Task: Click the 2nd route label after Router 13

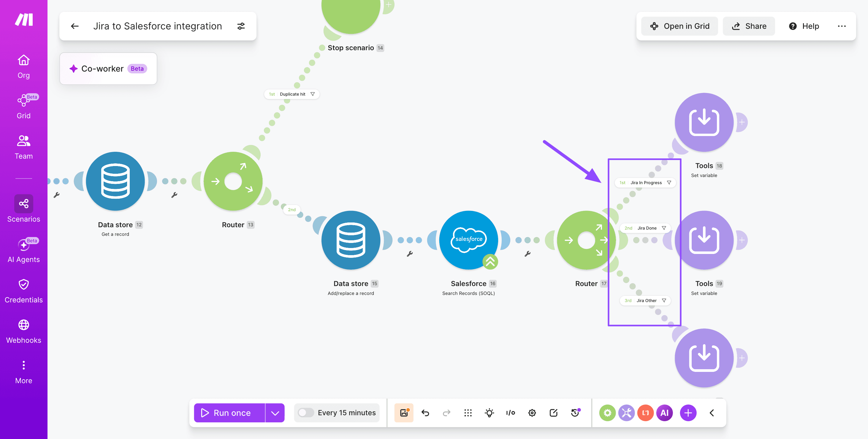Action: pyautogui.click(x=292, y=209)
